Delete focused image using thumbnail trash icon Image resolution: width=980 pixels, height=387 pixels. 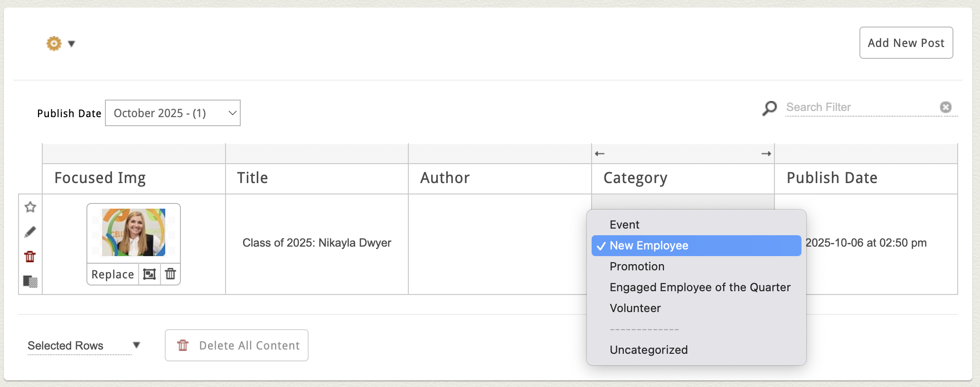pos(170,274)
